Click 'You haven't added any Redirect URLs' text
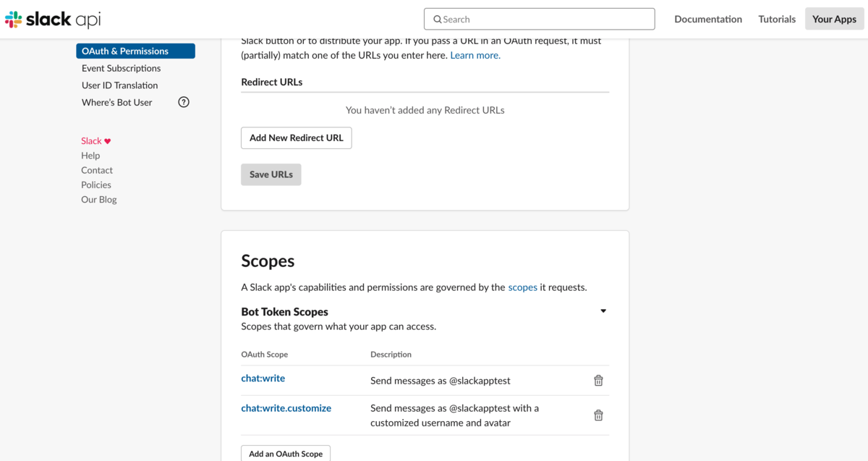Image resolution: width=868 pixels, height=461 pixels. (x=425, y=110)
